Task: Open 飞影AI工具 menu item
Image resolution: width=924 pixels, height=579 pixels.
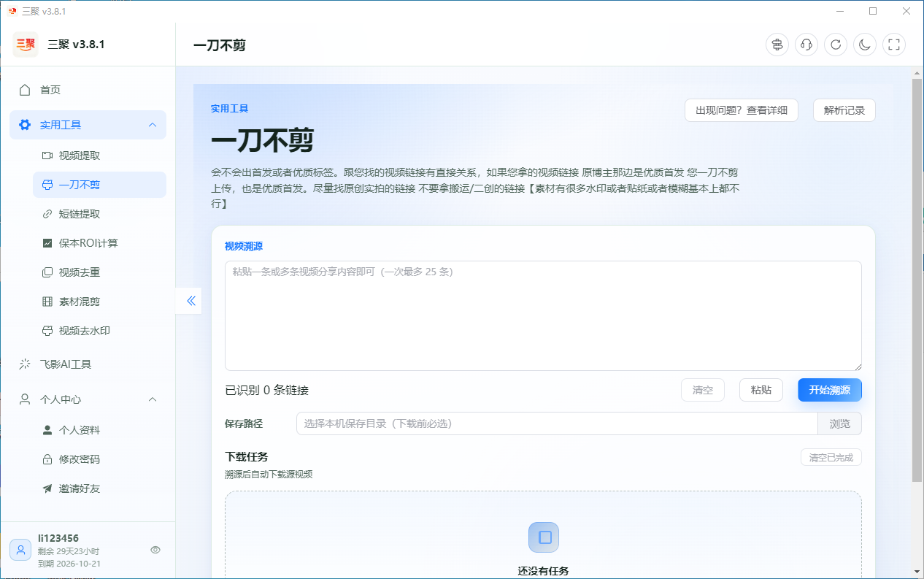Action: click(x=88, y=364)
